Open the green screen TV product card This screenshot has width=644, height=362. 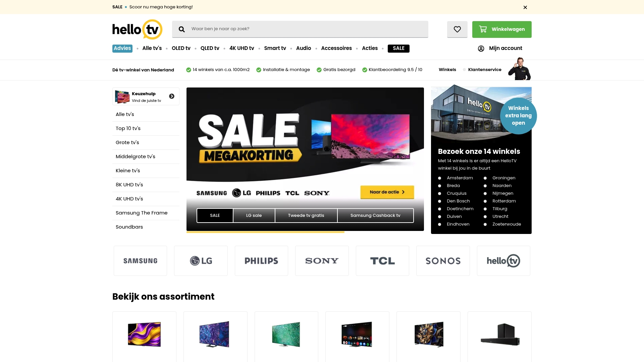286,337
